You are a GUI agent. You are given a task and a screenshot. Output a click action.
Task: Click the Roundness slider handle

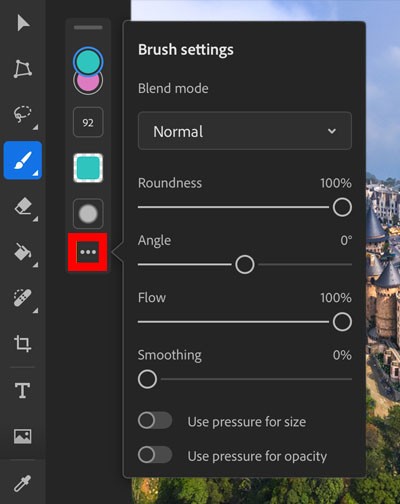point(342,207)
